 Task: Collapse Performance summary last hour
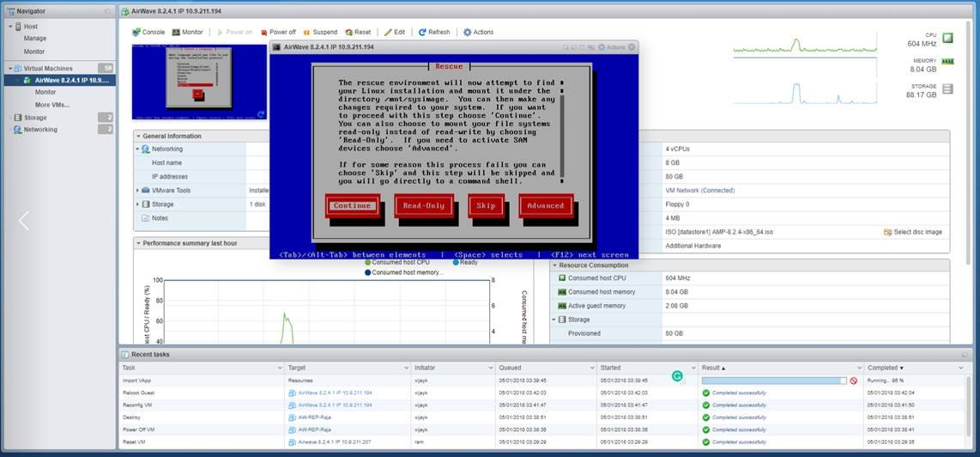coord(138,243)
